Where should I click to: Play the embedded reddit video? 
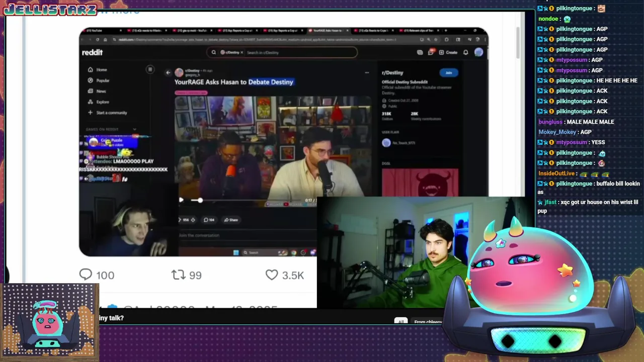click(x=181, y=200)
